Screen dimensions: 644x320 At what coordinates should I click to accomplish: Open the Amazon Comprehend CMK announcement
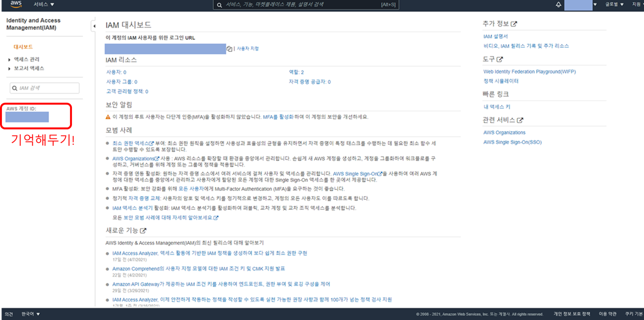pos(199,269)
